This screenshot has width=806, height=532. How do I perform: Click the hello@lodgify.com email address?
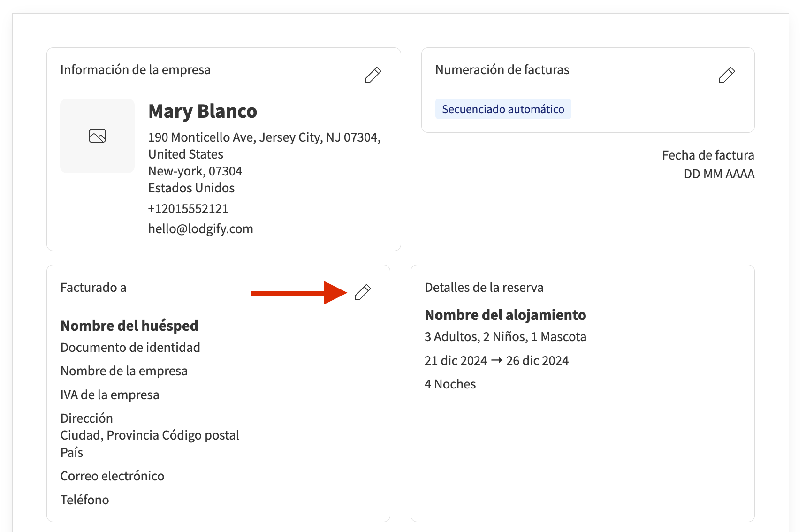point(200,229)
